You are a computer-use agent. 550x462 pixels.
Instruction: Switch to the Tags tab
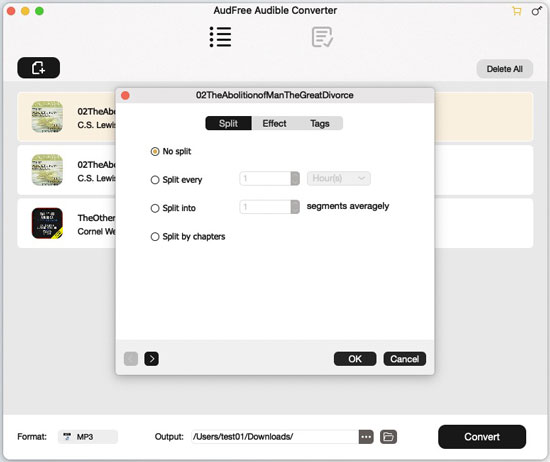(320, 123)
